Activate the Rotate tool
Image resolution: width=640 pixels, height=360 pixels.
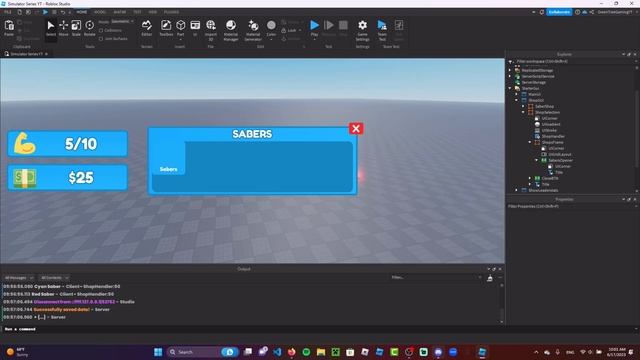(x=89, y=28)
